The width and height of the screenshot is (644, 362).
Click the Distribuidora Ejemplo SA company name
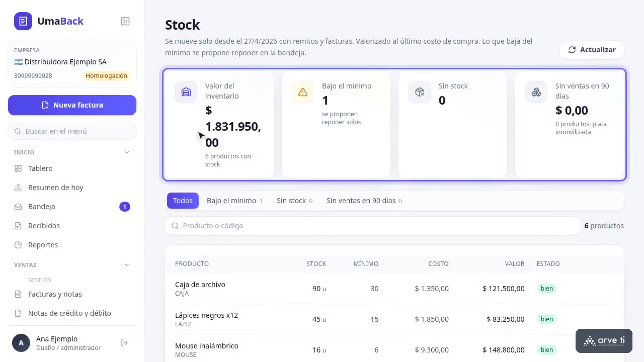[x=65, y=62]
